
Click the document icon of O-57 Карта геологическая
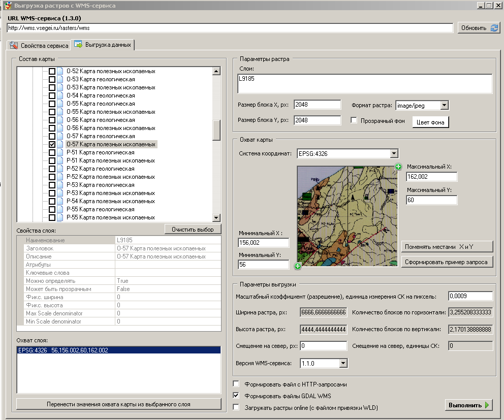click(60, 136)
